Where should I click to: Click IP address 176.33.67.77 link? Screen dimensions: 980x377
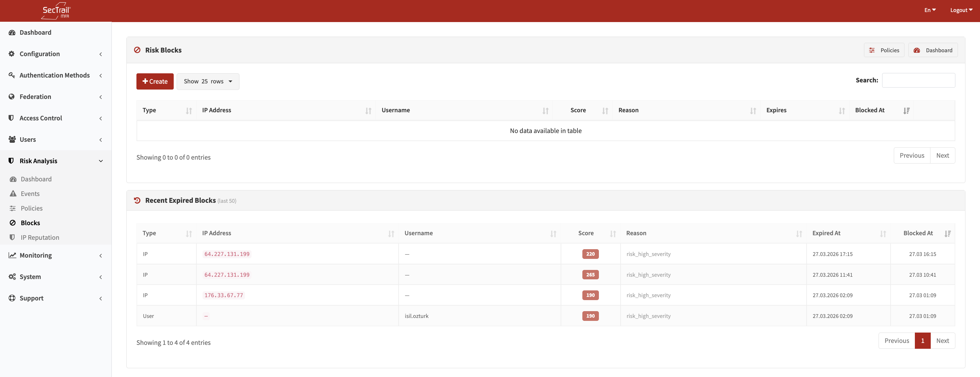[x=223, y=295]
